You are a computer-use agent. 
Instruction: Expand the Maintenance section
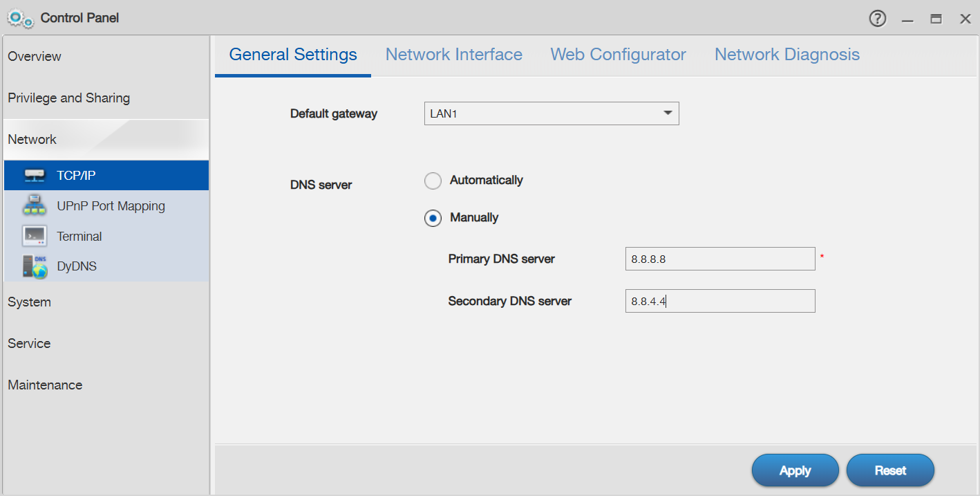(106, 385)
